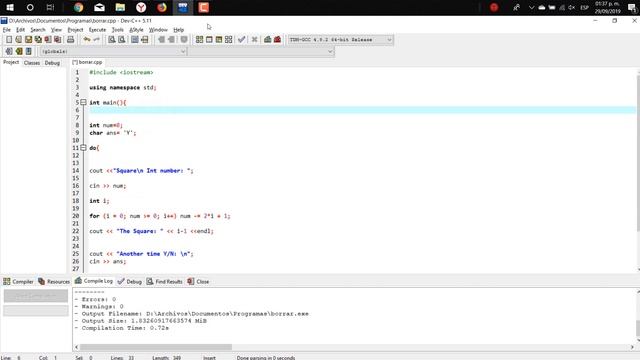Open the Find Results tab
640x360 pixels.
tap(164, 282)
